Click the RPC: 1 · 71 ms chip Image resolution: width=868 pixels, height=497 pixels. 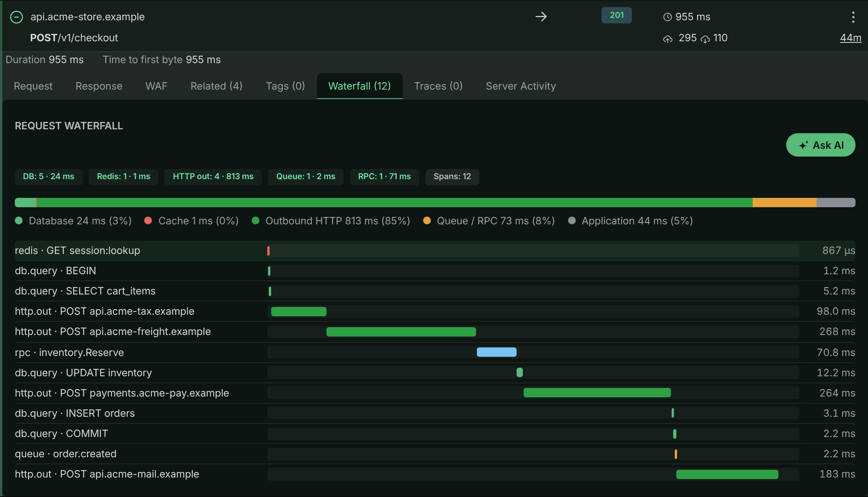385,177
